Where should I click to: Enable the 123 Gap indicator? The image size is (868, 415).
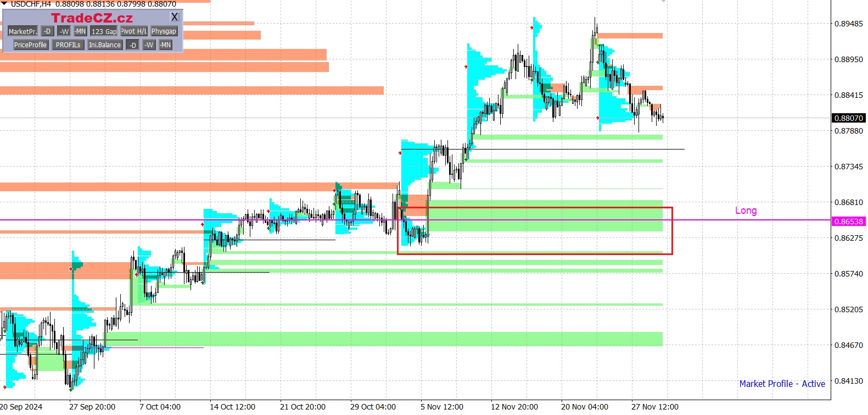click(x=104, y=31)
